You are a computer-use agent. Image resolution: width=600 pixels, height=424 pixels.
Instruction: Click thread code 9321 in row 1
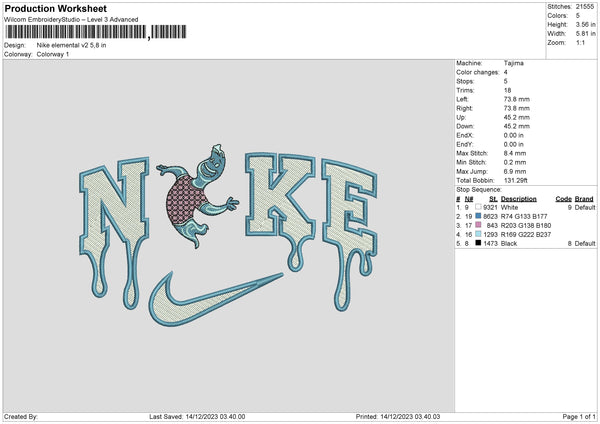pos(490,207)
